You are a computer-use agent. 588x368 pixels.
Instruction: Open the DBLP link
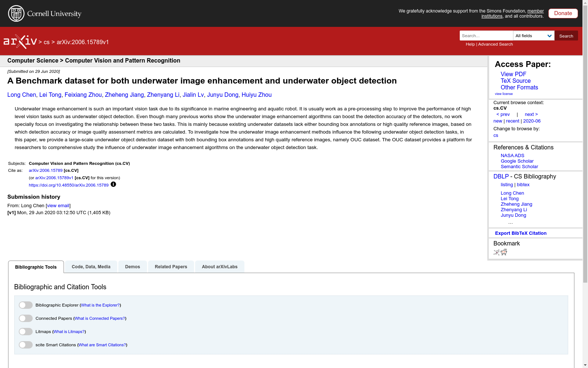[501, 176]
